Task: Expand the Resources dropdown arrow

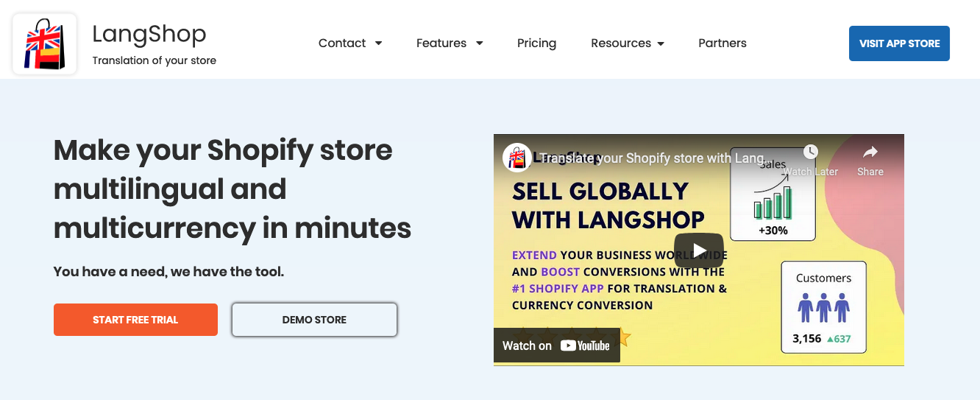Action: 661,43
